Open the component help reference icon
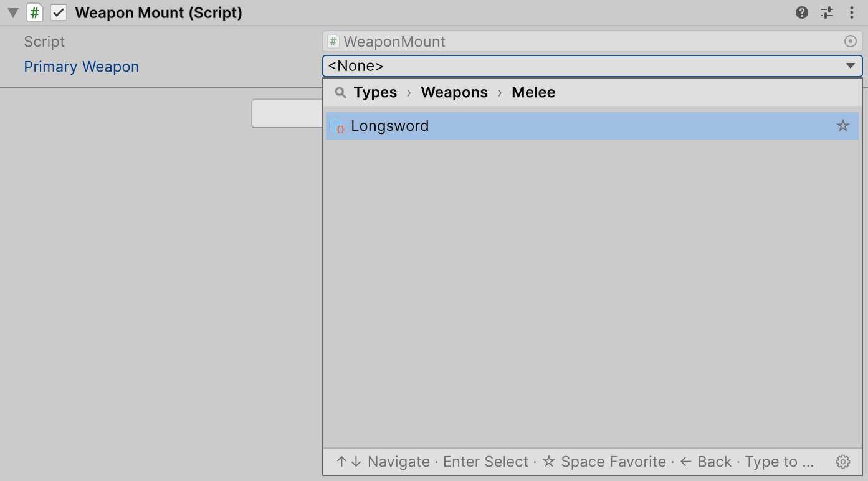 click(x=802, y=12)
